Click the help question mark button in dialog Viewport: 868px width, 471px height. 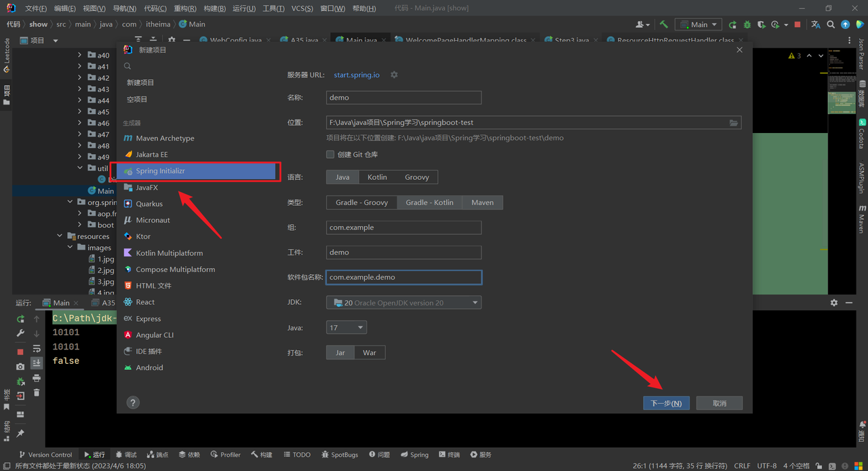coord(133,402)
